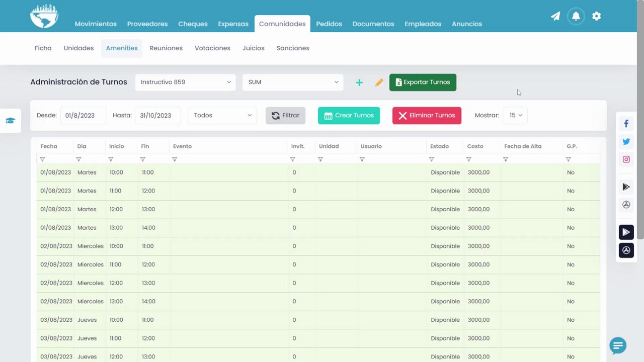Viewport: 644px width, 362px height.
Task: Click the orange pencil edit icon
Action: coord(379,82)
